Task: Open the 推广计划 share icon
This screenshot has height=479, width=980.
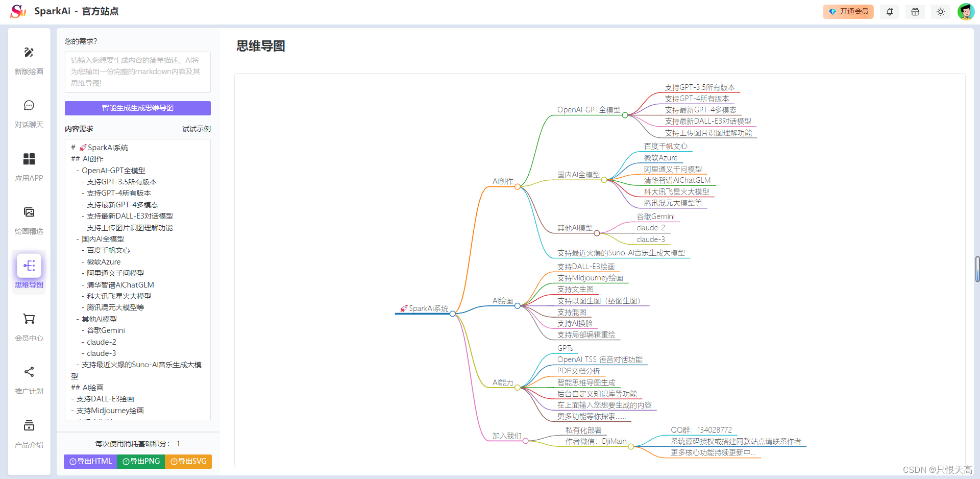Action: coord(29,372)
